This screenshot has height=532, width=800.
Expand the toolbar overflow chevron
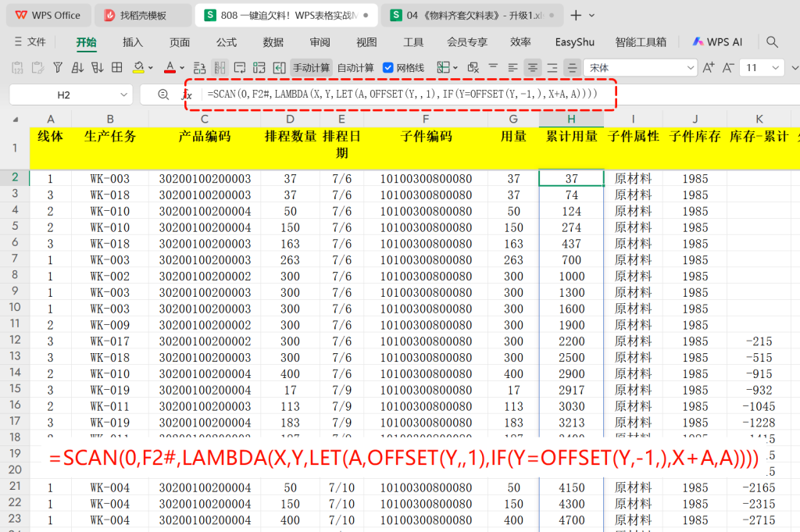[x=795, y=68]
